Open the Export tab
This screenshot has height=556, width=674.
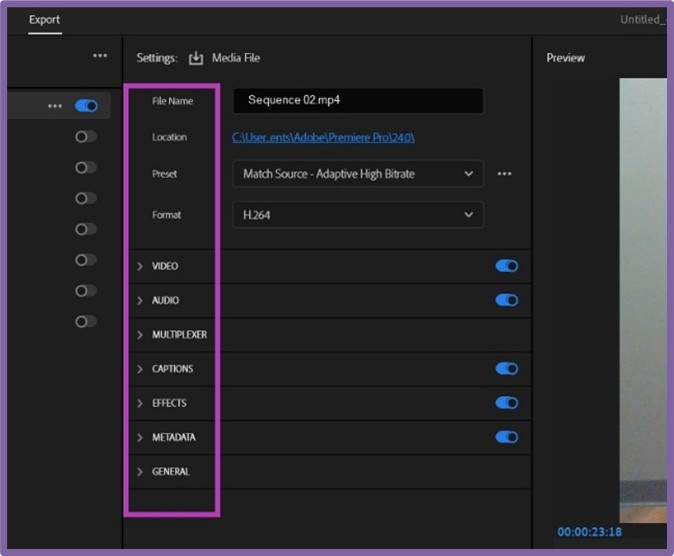44,20
